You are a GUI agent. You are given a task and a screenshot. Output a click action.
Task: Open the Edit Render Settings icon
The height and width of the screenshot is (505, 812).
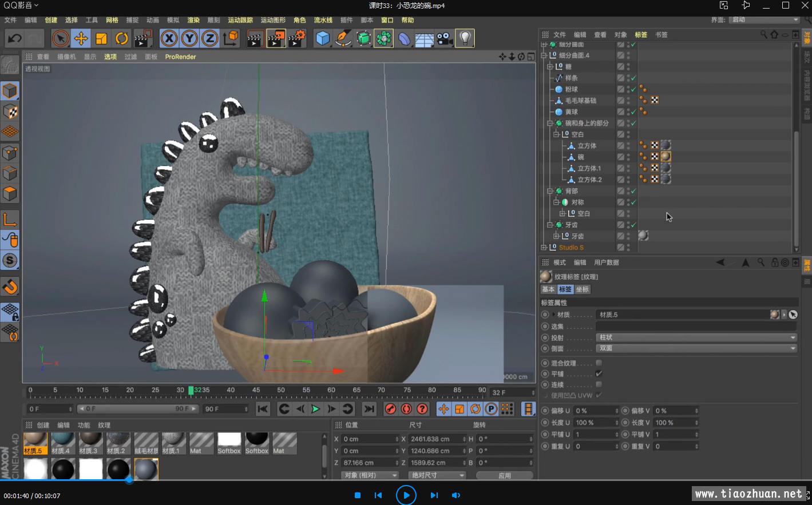pos(296,38)
